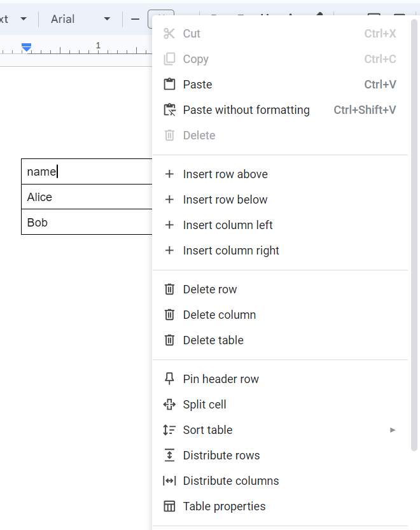The width and height of the screenshot is (420, 530).
Task: Open the text style dropdown arrow
Action: 24,19
